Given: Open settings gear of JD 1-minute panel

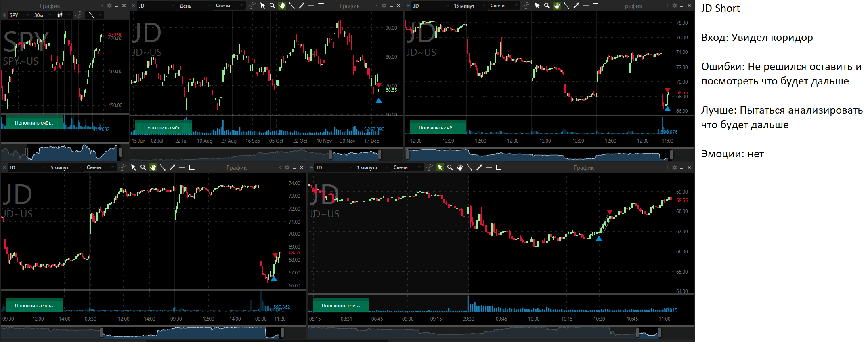Looking at the screenshot, I should point(675,167).
